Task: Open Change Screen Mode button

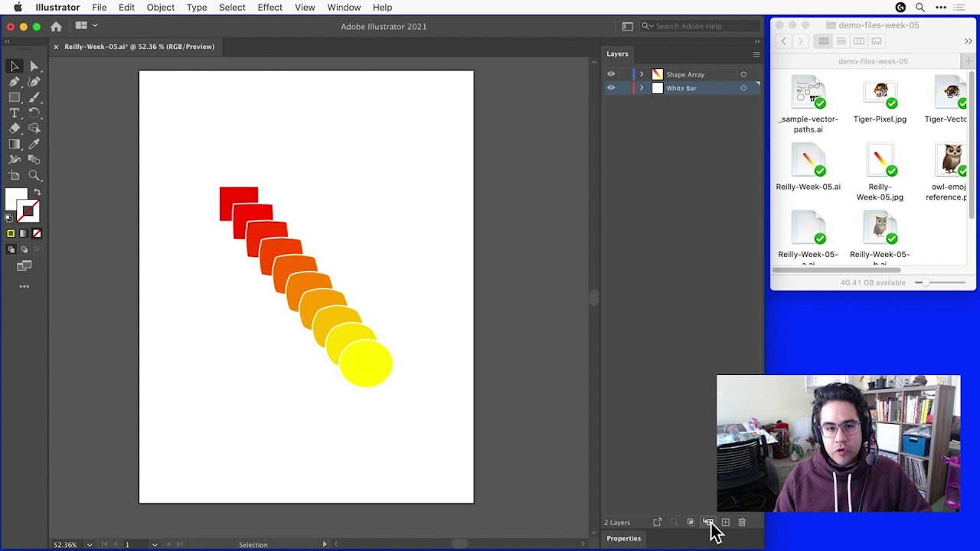Action: click(24, 266)
